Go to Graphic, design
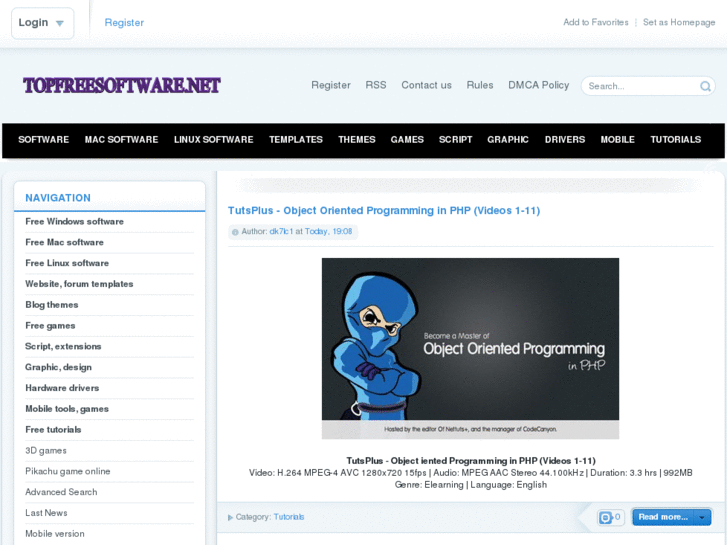Viewport: 727px width, 545px height. [x=58, y=367]
